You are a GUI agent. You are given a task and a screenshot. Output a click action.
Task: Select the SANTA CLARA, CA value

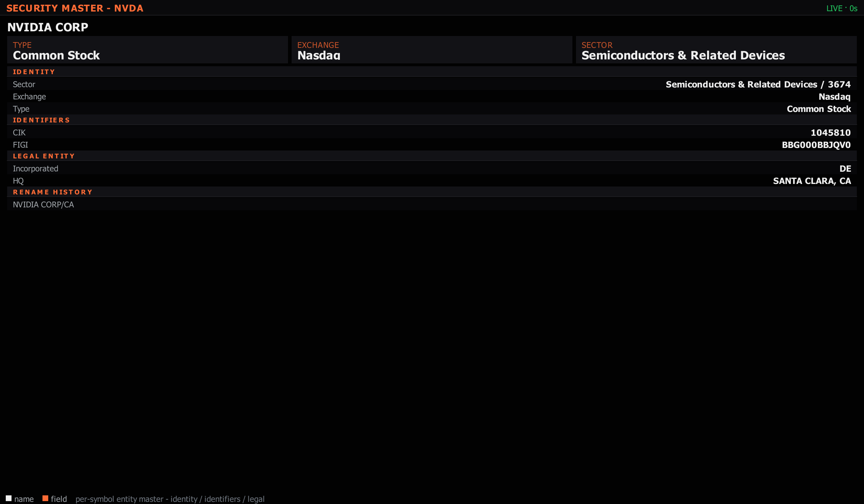tap(812, 181)
